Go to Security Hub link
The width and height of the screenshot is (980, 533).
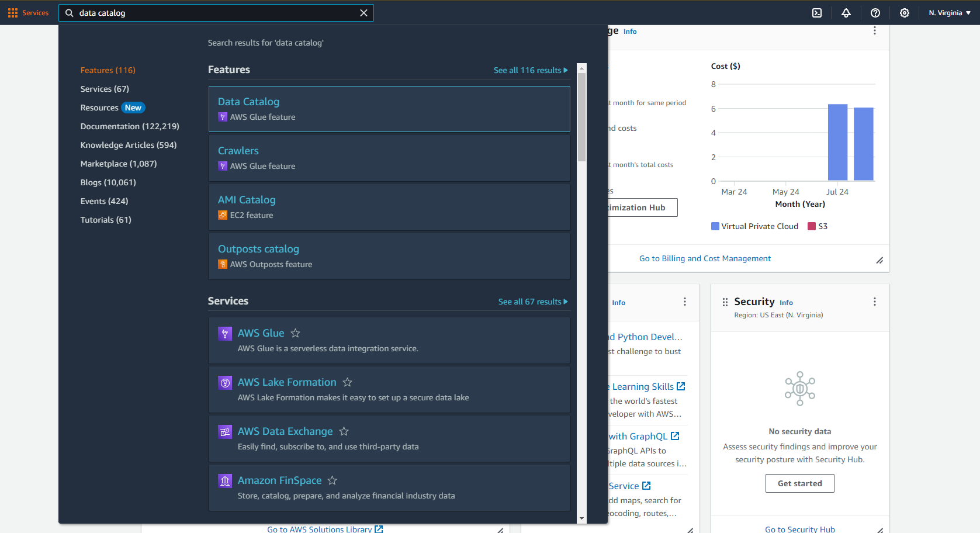pyautogui.click(x=800, y=529)
